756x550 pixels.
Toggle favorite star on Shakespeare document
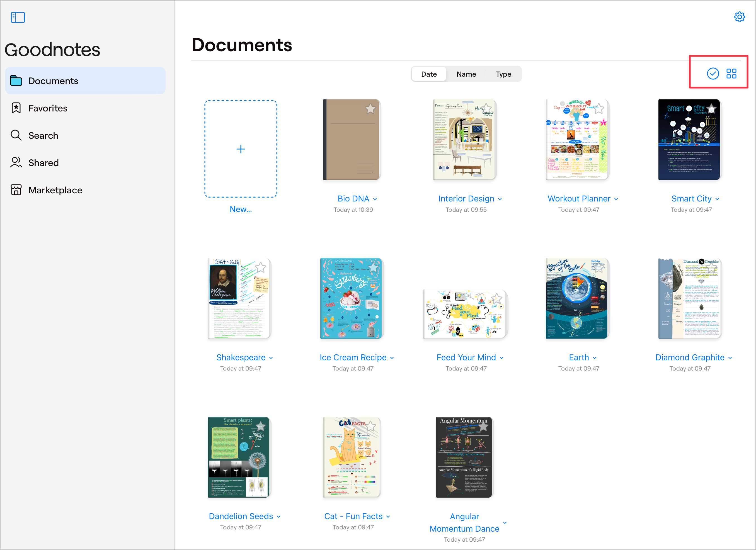[261, 267]
